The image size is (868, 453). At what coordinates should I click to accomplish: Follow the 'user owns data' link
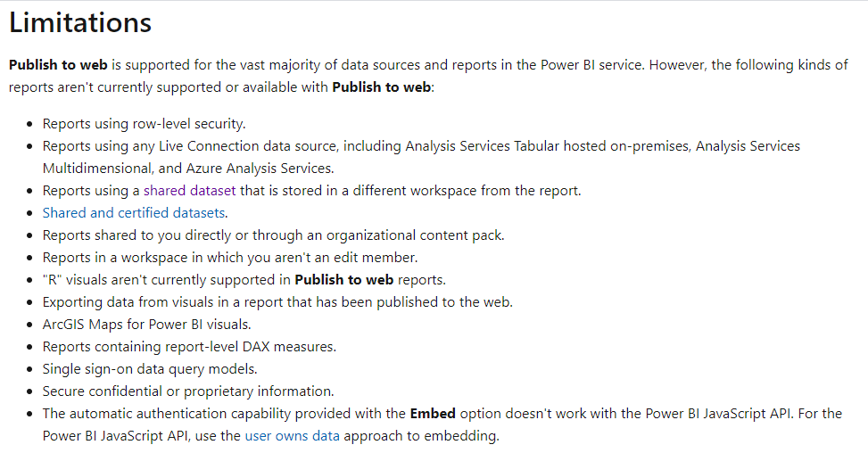pos(293,436)
